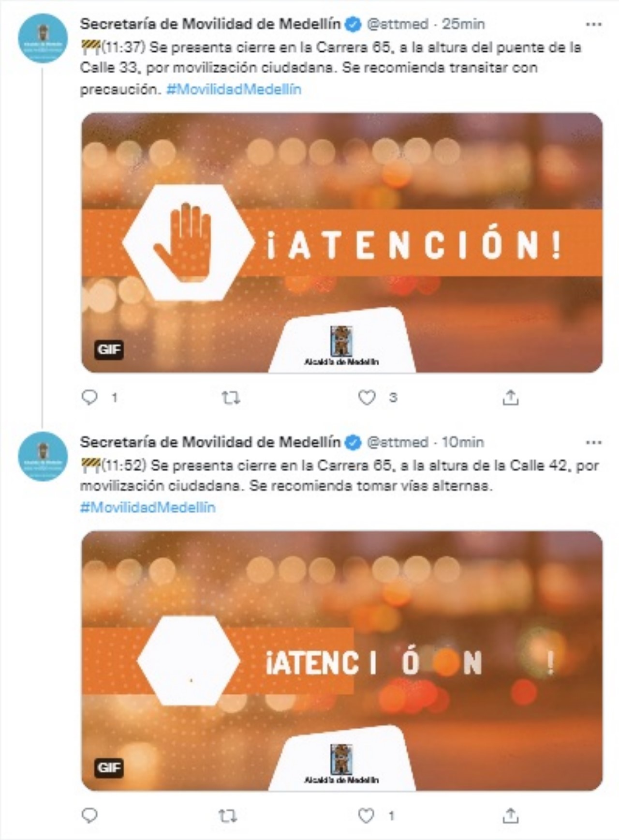Viewport: 619px width, 840px height.
Task: Open more options on the first tweet
Action: [x=593, y=24]
